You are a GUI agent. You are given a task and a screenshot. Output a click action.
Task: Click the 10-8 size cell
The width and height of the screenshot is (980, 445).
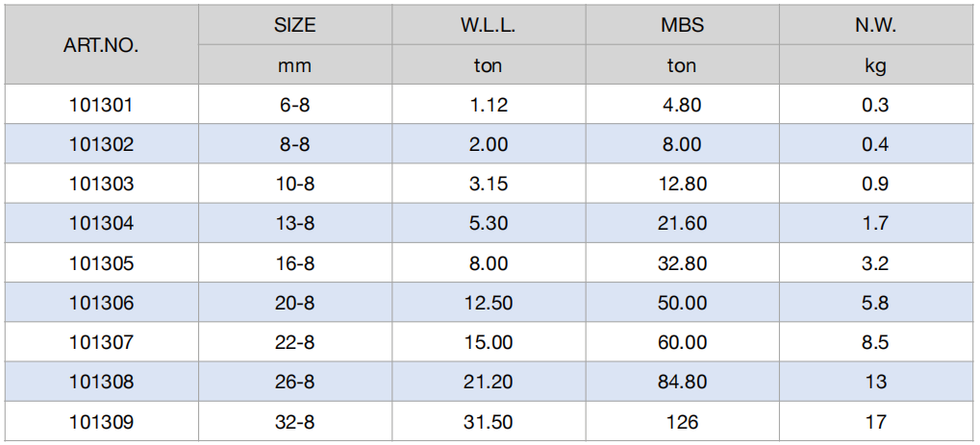point(294,184)
